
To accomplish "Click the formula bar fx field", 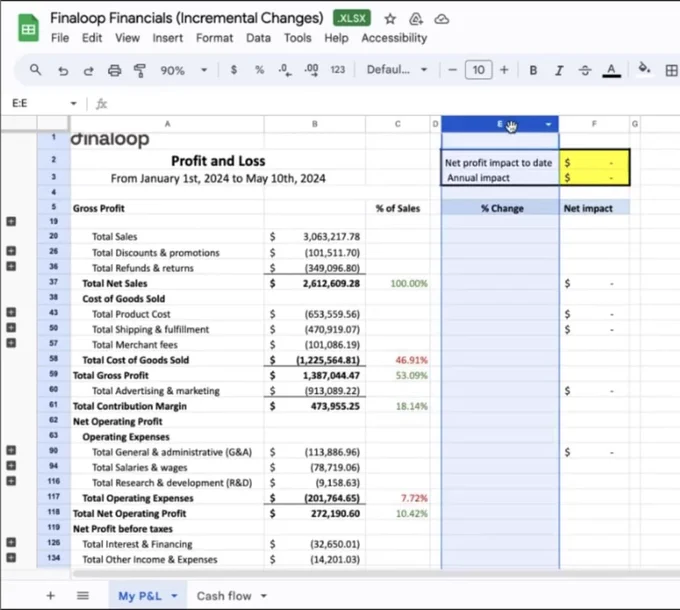I will coord(390,104).
